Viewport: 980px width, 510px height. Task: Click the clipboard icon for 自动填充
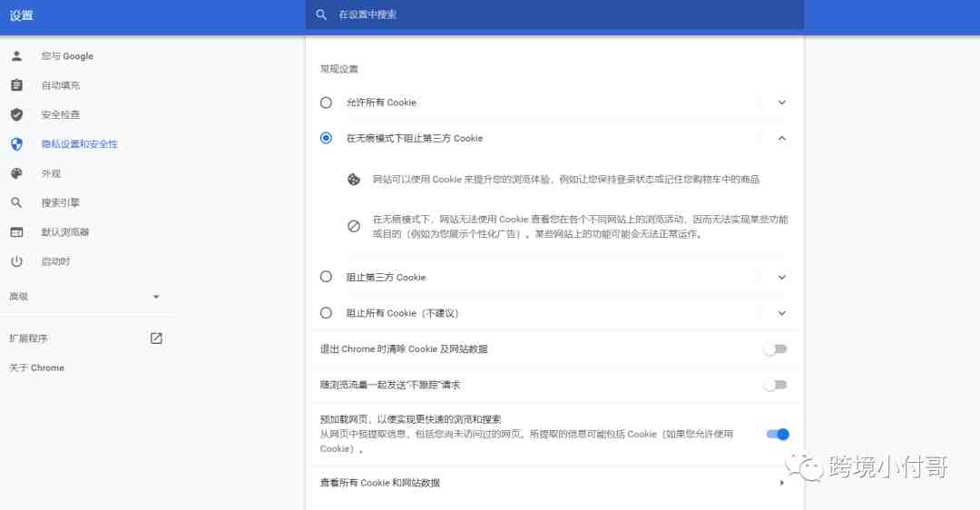17,85
